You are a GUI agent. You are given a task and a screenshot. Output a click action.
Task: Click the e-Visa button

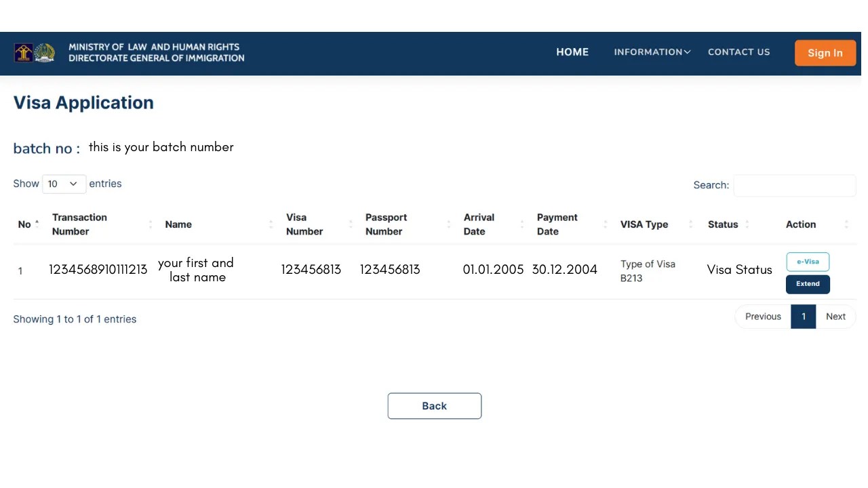pos(808,262)
